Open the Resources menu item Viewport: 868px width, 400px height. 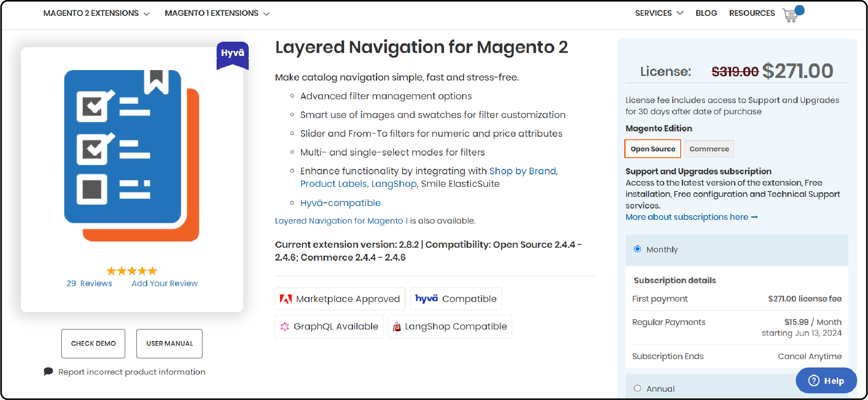point(752,13)
